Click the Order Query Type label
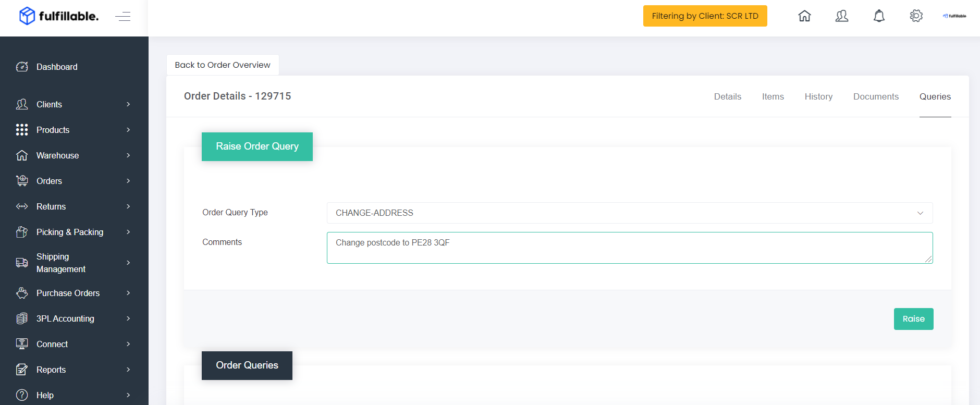 click(235, 212)
